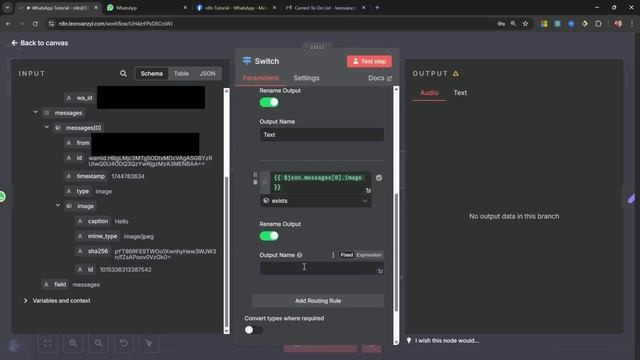Switch input view to Schema
The width and height of the screenshot is (640, 360).
[x=151, y=73]
